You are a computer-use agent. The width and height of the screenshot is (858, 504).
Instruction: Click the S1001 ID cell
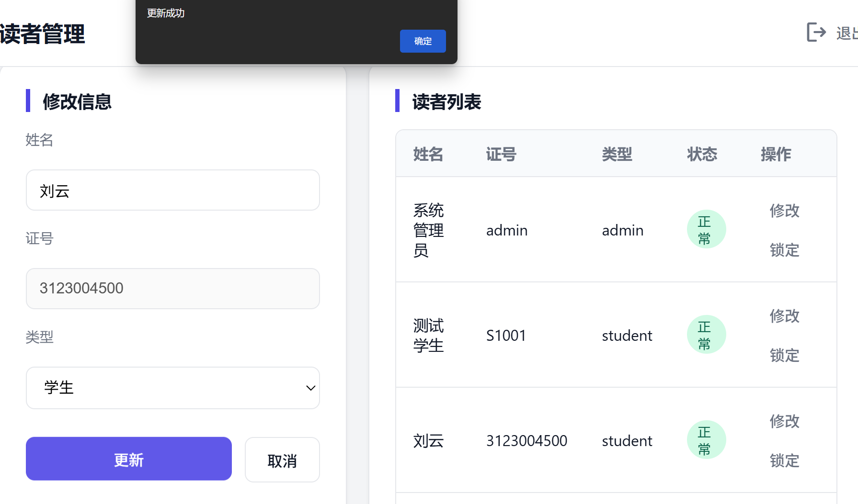pos(506,336)
